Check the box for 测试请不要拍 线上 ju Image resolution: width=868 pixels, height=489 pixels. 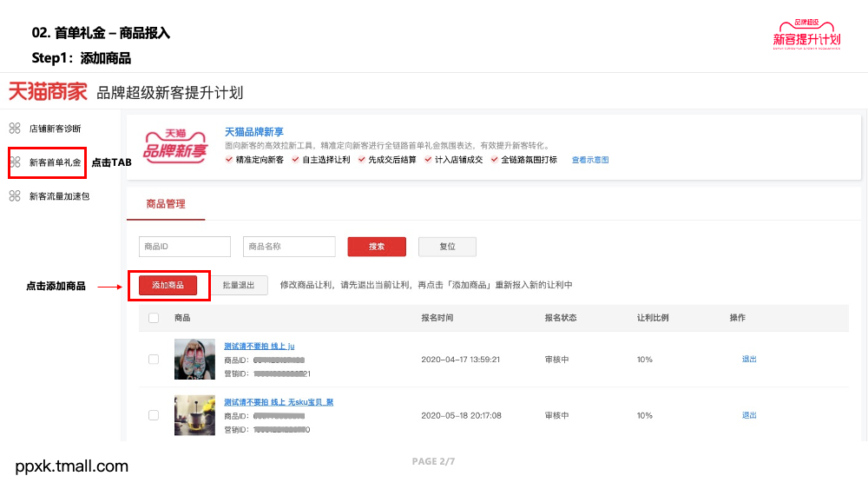pyautogui.click(x=154, y=360)
